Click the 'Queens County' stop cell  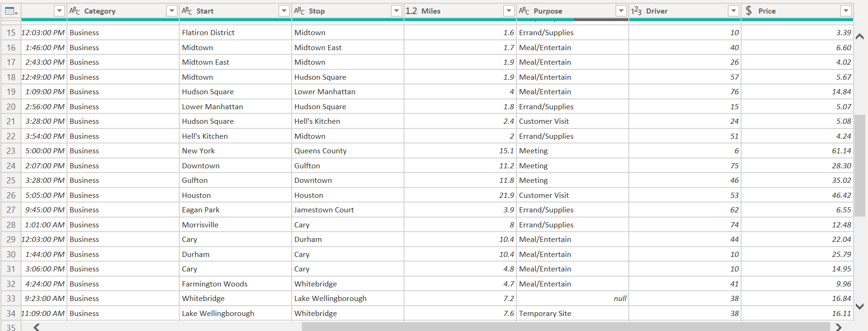[348, 150]
